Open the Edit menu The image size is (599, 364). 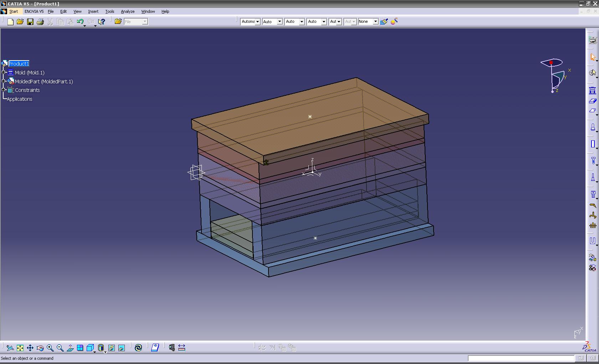(63, 11)
